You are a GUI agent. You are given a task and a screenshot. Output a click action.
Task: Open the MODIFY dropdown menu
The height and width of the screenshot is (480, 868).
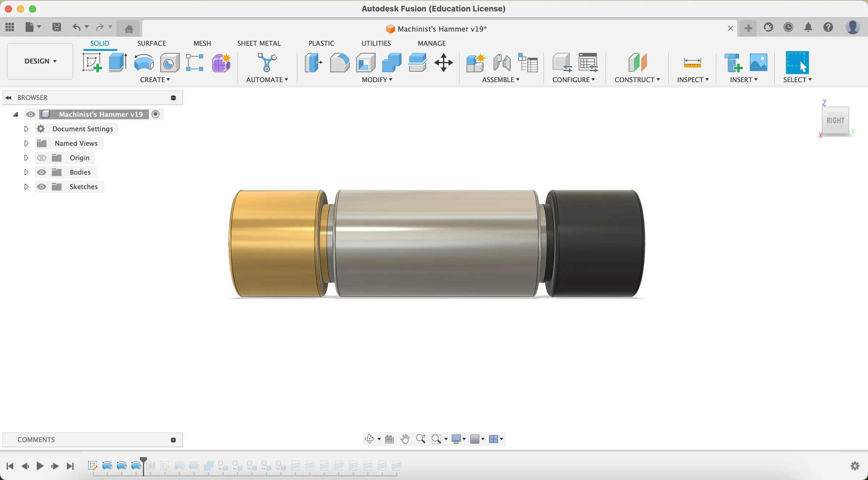(x=376, y=80)
